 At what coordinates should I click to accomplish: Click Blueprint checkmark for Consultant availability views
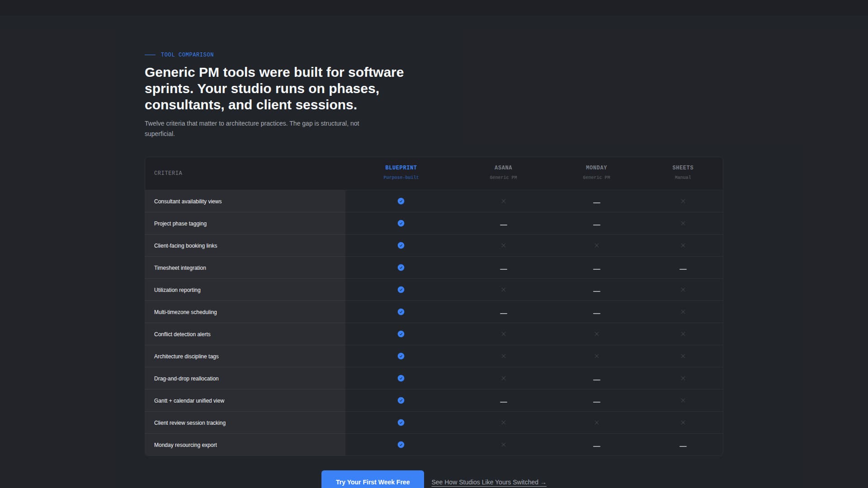(x=401, y=201)
